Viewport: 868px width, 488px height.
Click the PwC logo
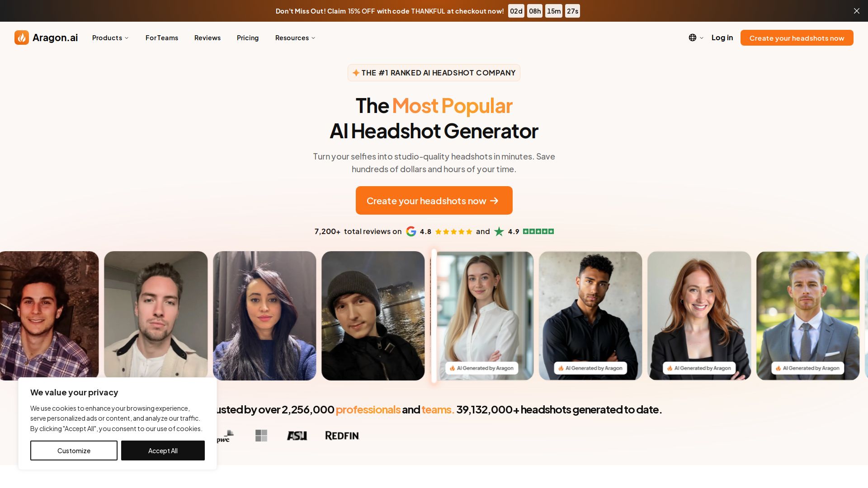point(225,436)
